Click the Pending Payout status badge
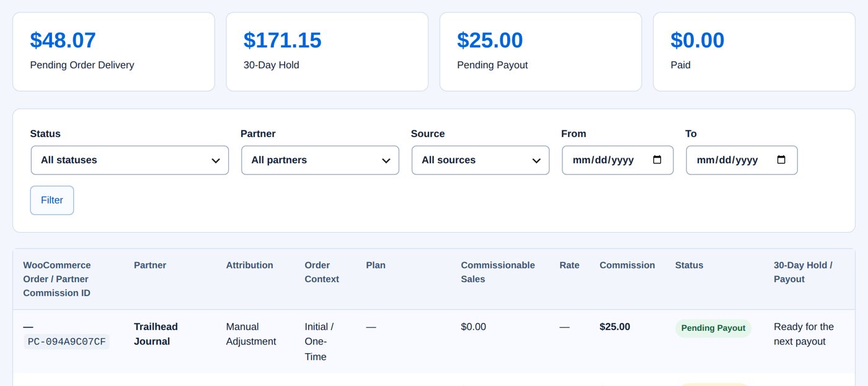The width and height of the screenshot is (868, 386). pos(713,328)
